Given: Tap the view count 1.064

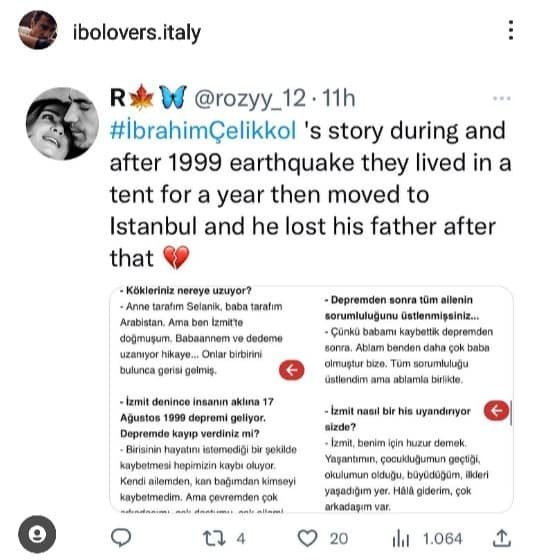Looking at the screenshot, I should (443, 538).
